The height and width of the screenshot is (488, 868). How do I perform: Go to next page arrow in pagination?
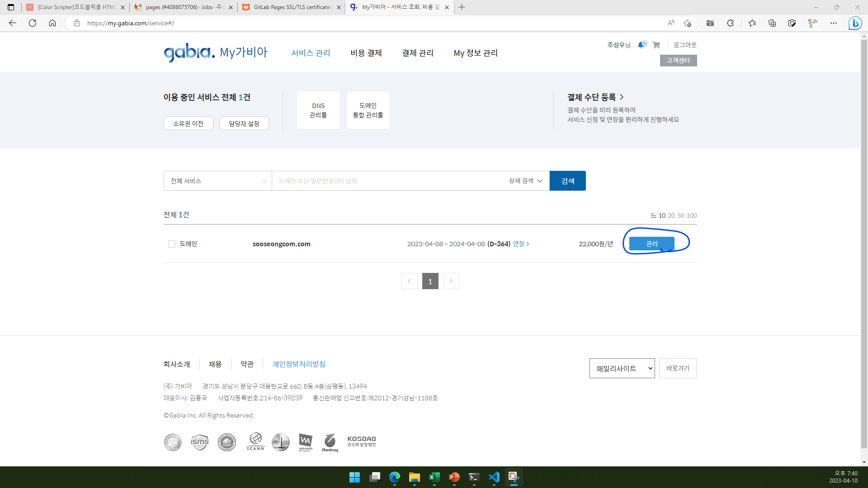pyautogui.click(x=451, y=281)
